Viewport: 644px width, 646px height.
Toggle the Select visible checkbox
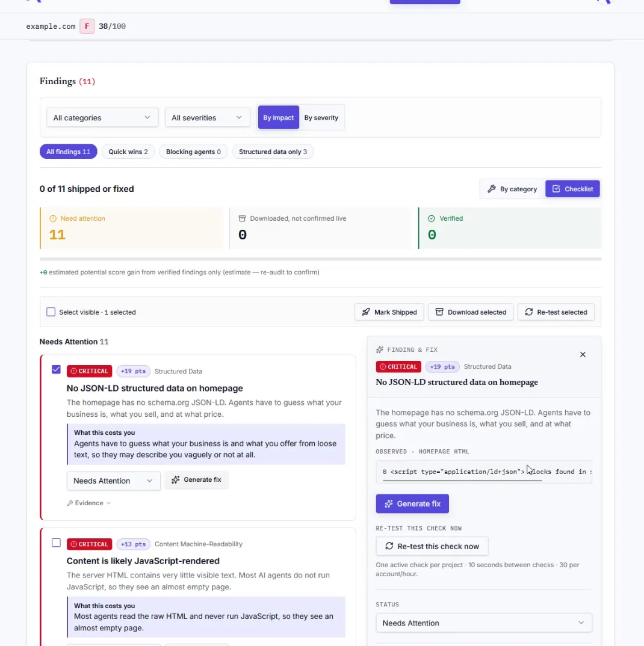(51, 312)
